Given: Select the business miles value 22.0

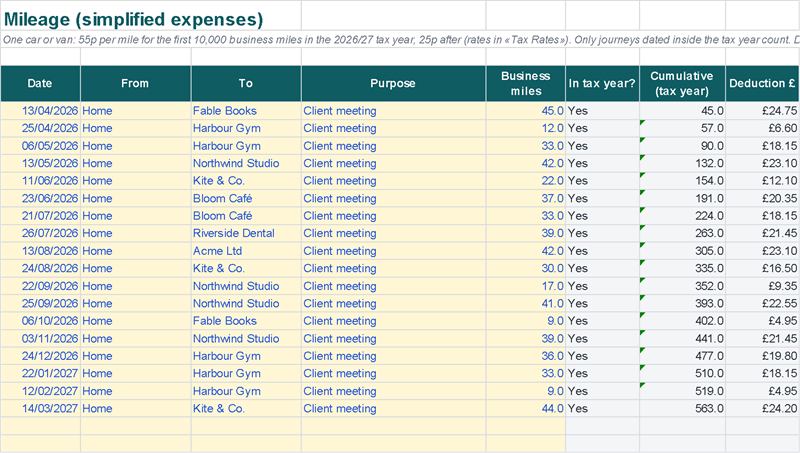Looking at the screenshot, I should (526, 181).
